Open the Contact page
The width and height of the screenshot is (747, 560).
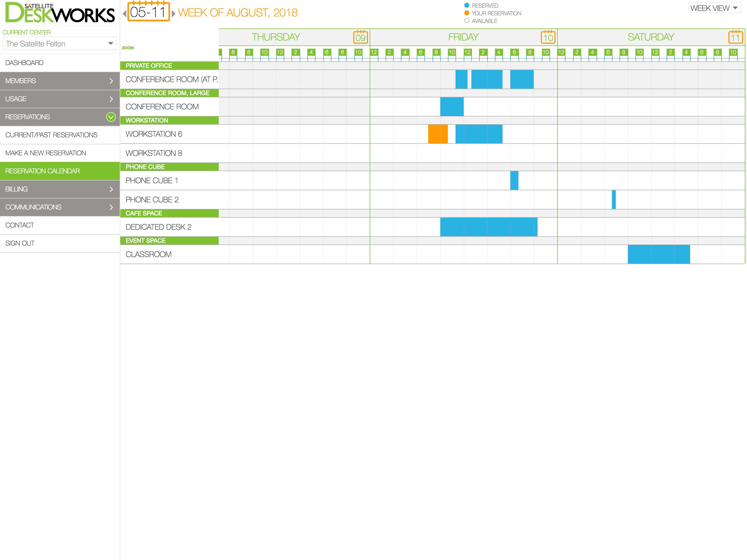pos(60,225)
